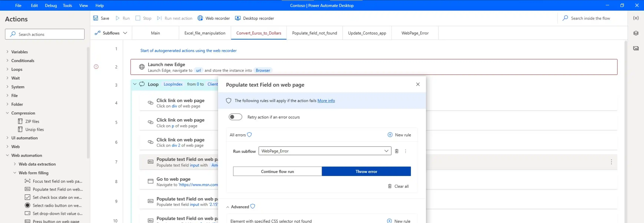Open the More info link
Screen dimensions: 644x223
[326, 101]
